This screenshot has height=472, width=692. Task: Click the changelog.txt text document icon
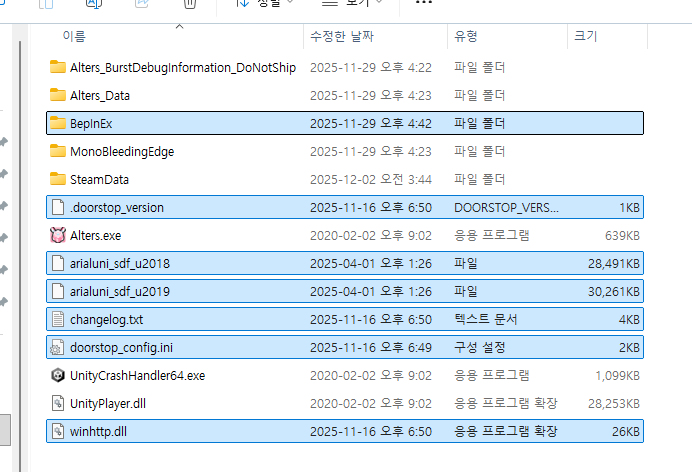tap(57, 319)
